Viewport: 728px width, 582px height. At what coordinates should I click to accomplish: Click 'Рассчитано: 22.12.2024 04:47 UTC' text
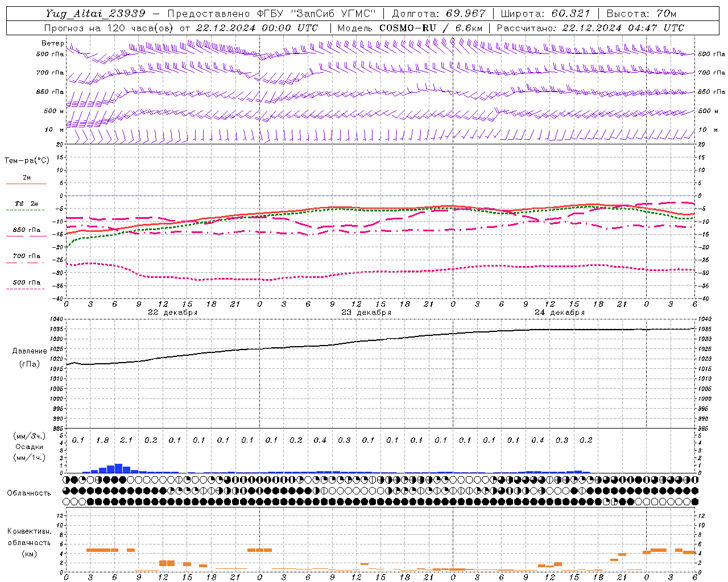590,28
